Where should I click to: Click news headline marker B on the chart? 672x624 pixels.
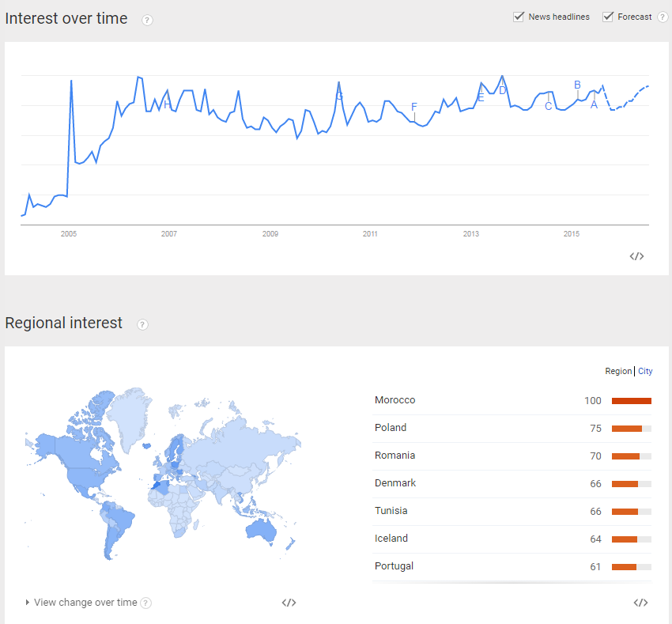click(x=577, y=85)
